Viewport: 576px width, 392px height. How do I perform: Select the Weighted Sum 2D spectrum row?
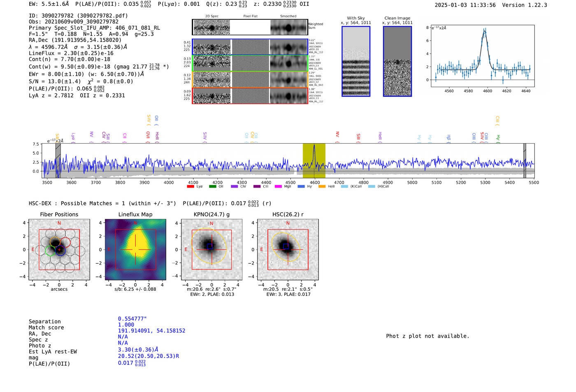(x=250, y=27)
